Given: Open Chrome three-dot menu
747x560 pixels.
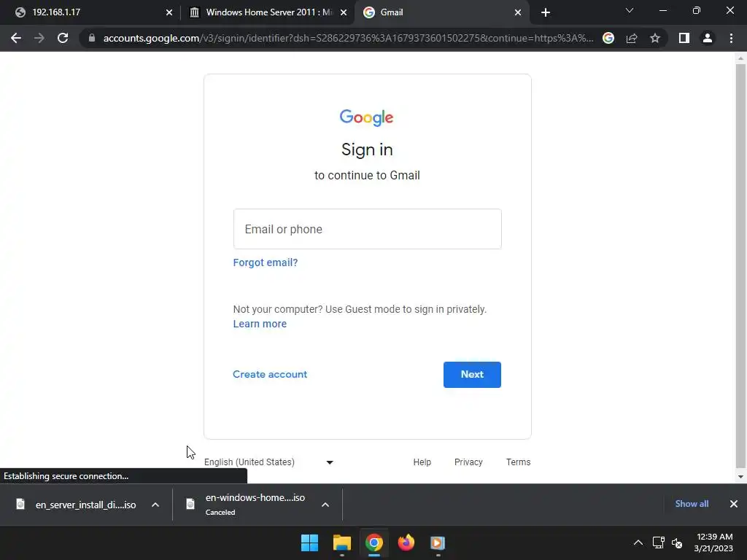Looking at the screenshot, I should (731, 38).
